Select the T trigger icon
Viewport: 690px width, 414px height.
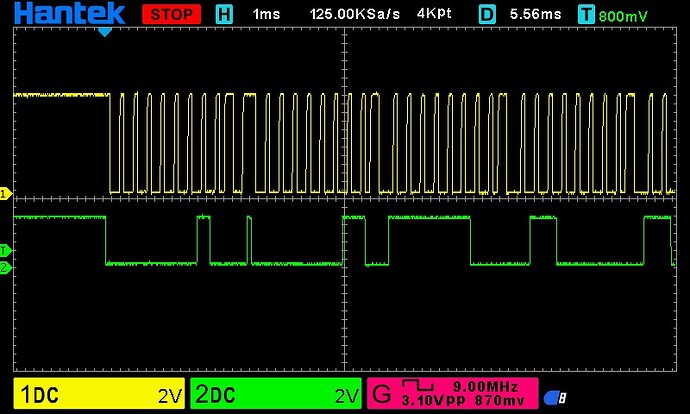(587, 15)
